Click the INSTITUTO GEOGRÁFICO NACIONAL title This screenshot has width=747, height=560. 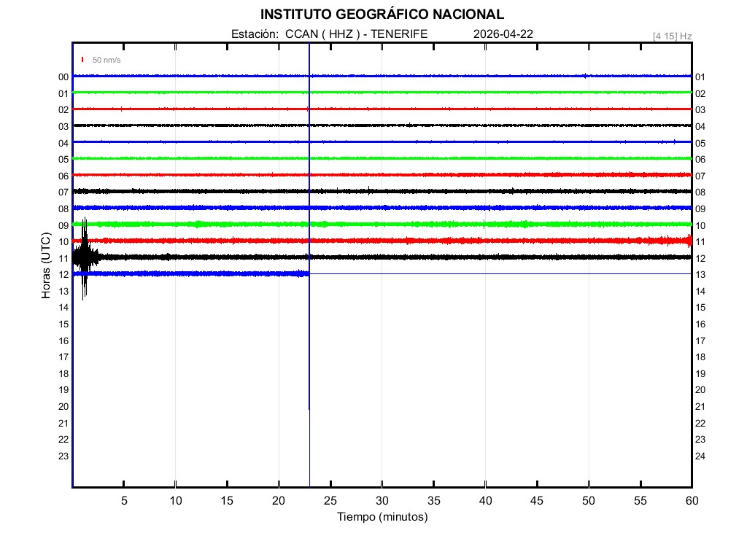[x=382, y=15]
